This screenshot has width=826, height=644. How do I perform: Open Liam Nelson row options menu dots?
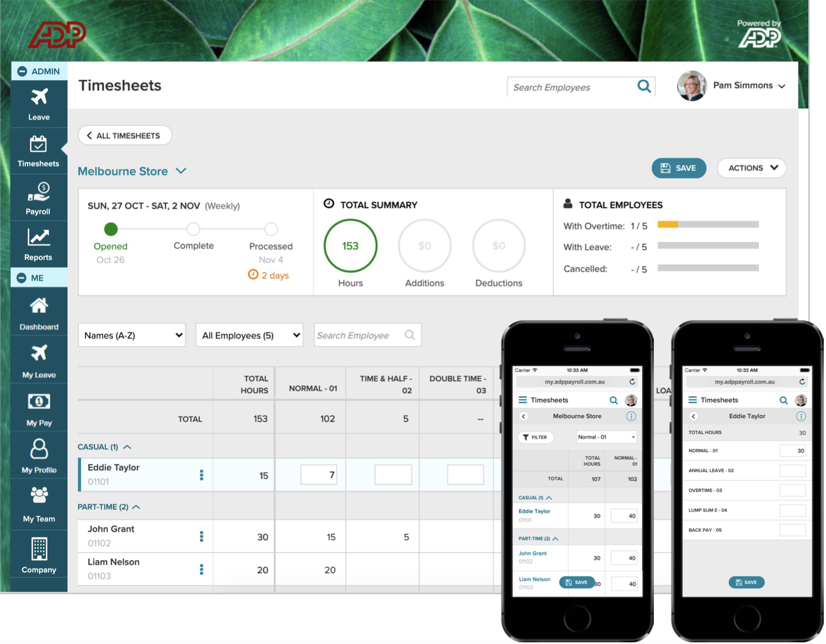[201, 570]
